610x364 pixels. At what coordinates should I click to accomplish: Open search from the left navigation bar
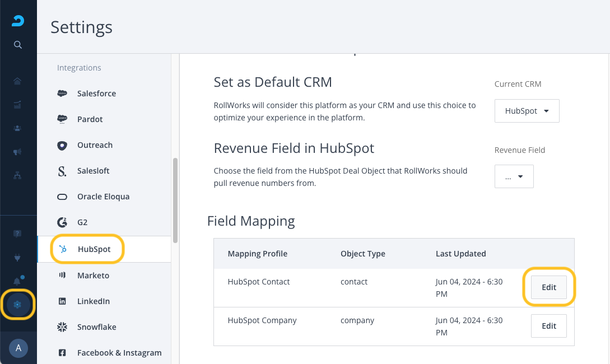pos(18,45)
